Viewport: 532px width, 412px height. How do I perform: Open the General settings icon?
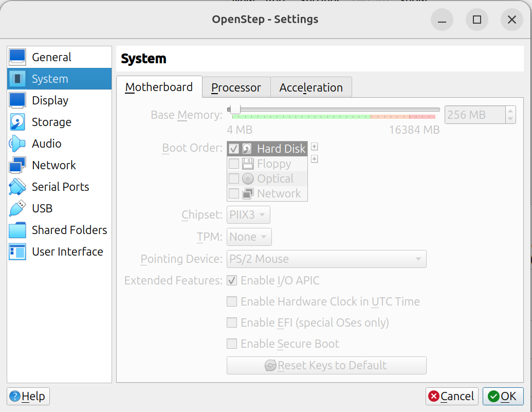17,57
